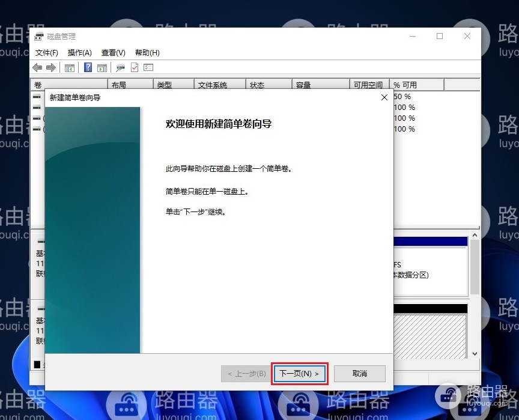Click the scroll down arrow in disk pane
The width and height of the screenshot is (519, 420).
click(x=475, y=353)
